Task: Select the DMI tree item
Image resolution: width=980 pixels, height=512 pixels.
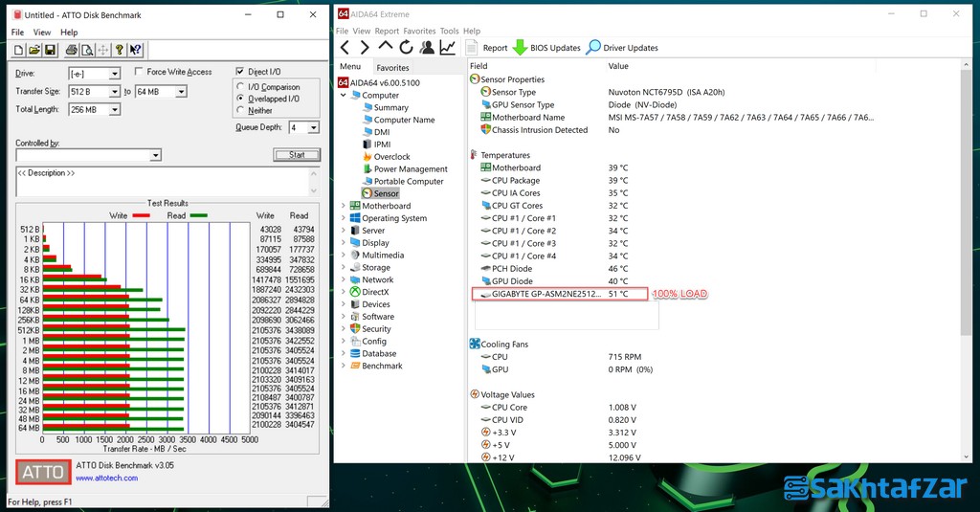Action: coord(376,132)
